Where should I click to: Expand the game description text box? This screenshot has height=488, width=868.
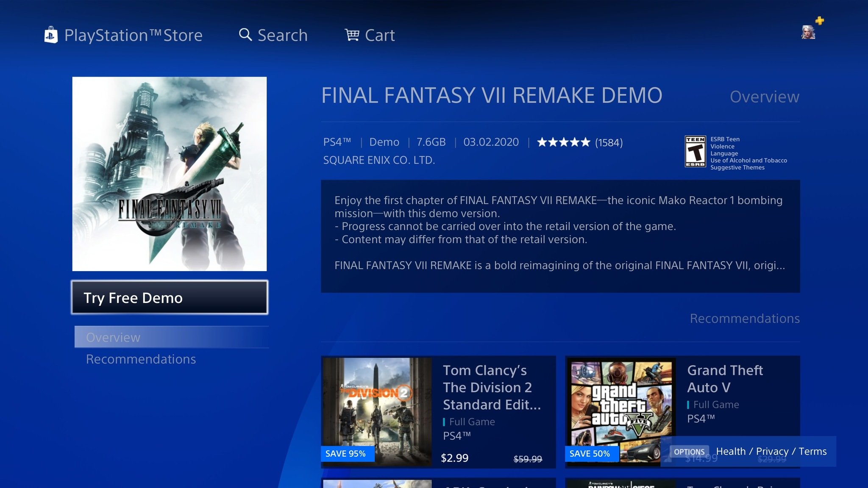[x=560, y=236]
